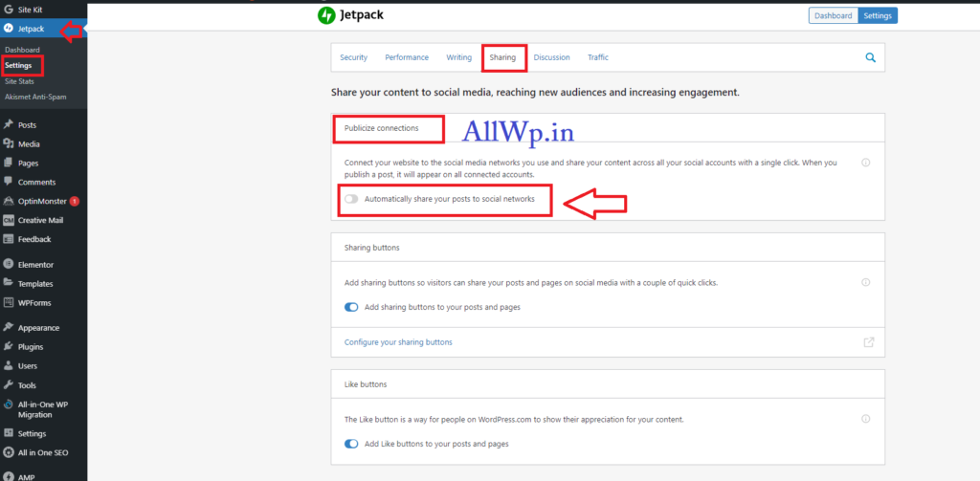Click the Jetpack green logo in header
Viewport: 980px width, 481px height.
coord(326,15)
